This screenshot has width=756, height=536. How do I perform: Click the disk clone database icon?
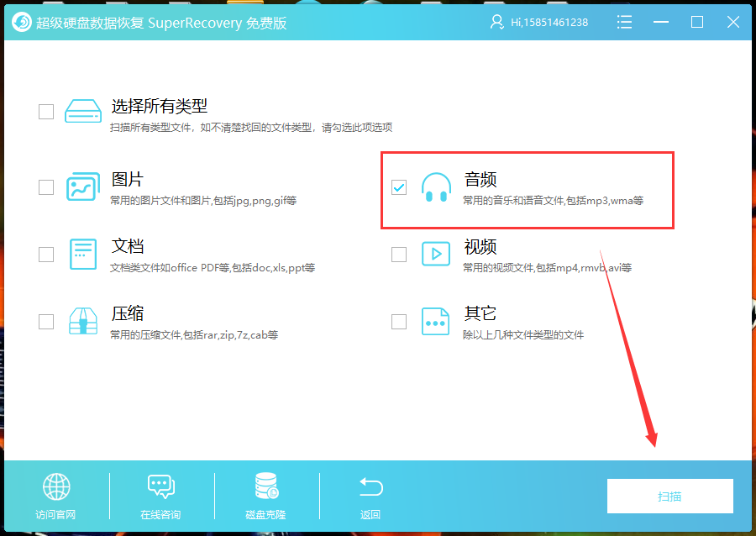266,486
